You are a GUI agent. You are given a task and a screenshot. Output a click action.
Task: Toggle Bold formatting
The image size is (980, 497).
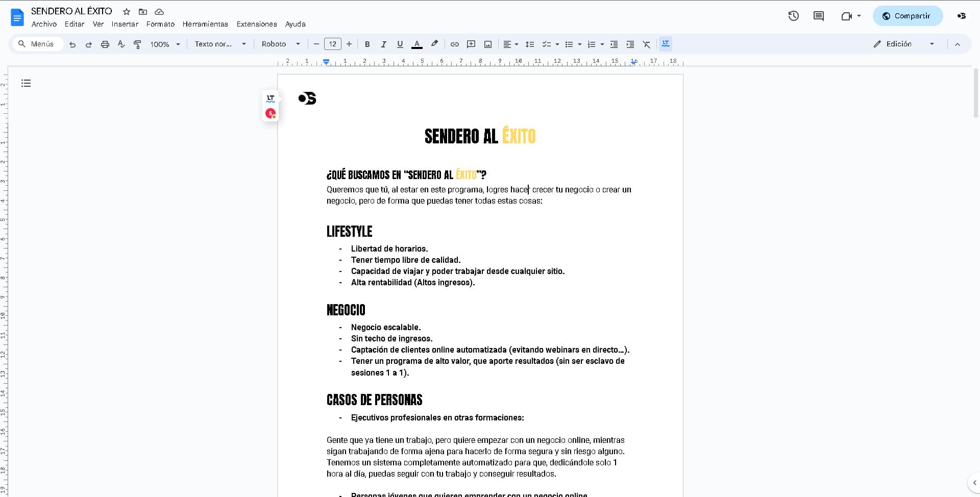pos(367,44)
